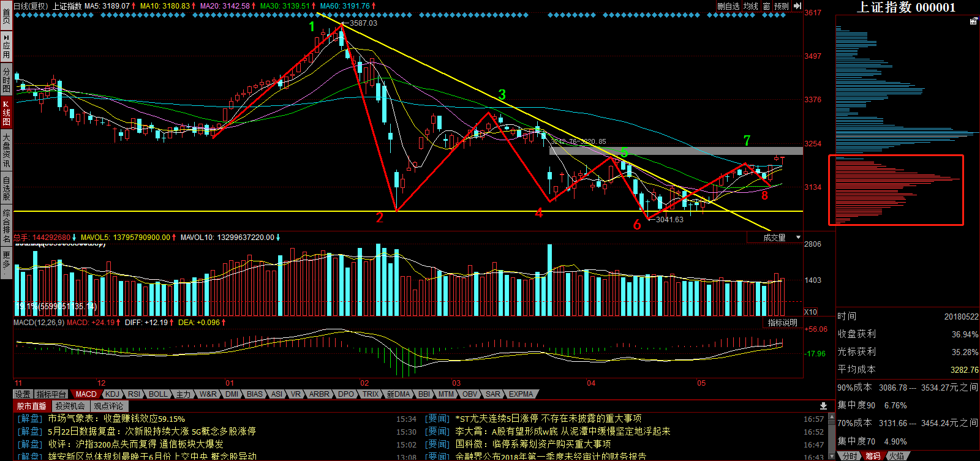Select the K线图 sidebar view
The image size is (980, 461).
pyautogui.click(x=6, y=113)
